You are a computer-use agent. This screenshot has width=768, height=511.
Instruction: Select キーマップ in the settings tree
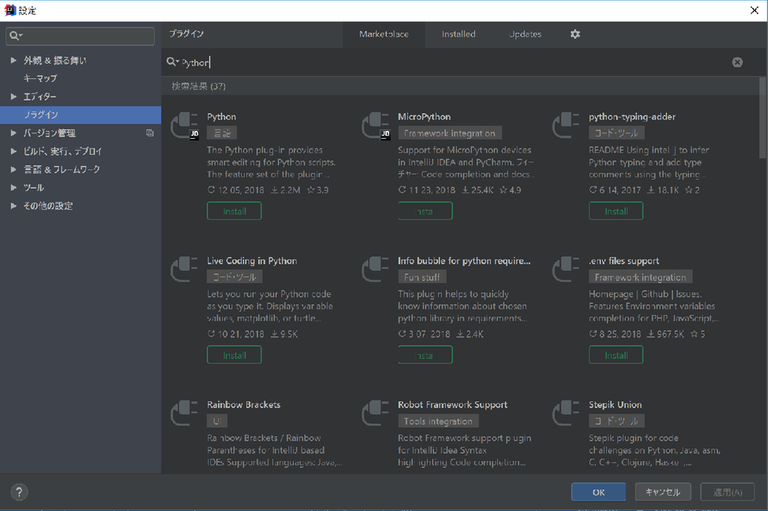41,78
